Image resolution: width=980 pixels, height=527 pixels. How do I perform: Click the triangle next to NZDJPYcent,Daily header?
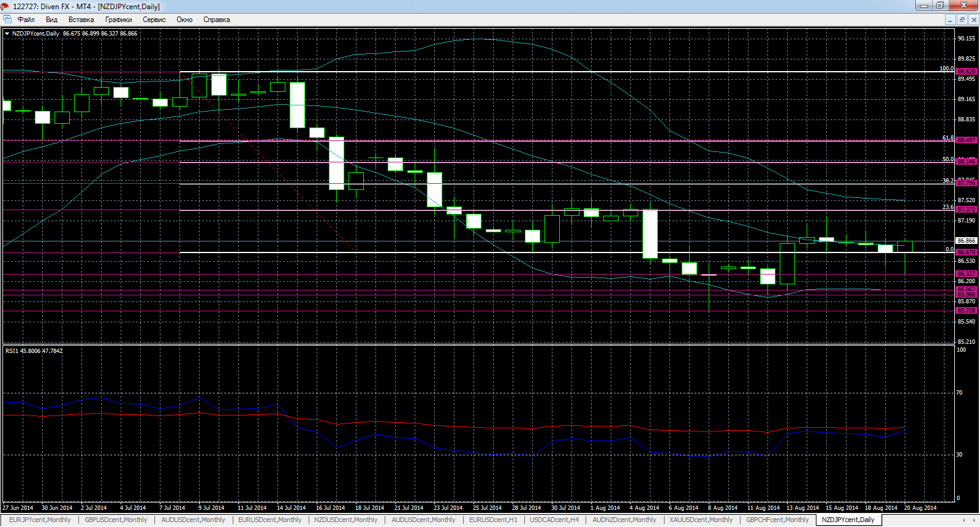(x=7, y=34)
